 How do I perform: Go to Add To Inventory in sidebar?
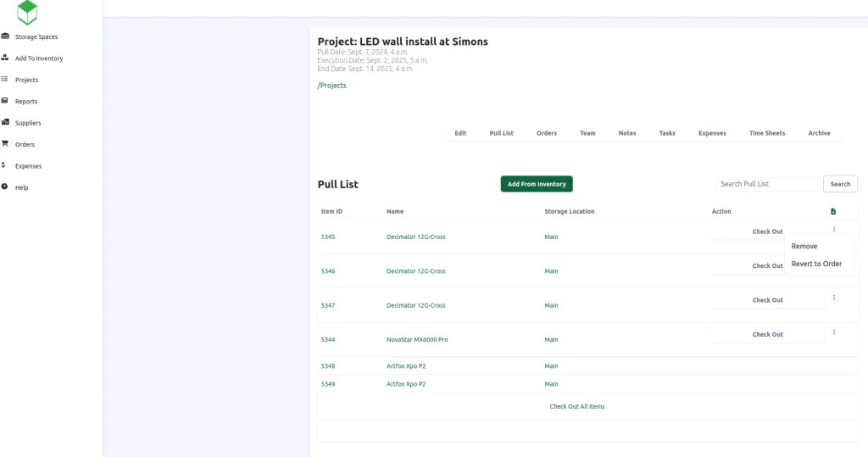point(39,59)
